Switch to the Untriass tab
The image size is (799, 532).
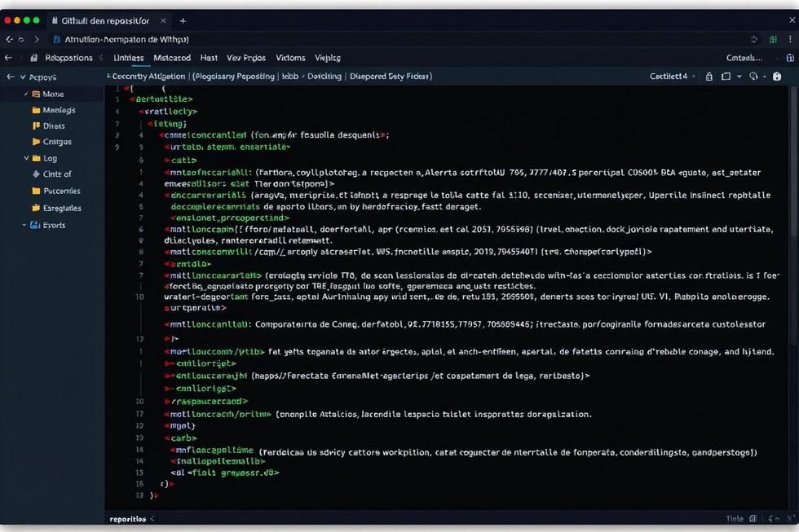(x=129, y=58)
